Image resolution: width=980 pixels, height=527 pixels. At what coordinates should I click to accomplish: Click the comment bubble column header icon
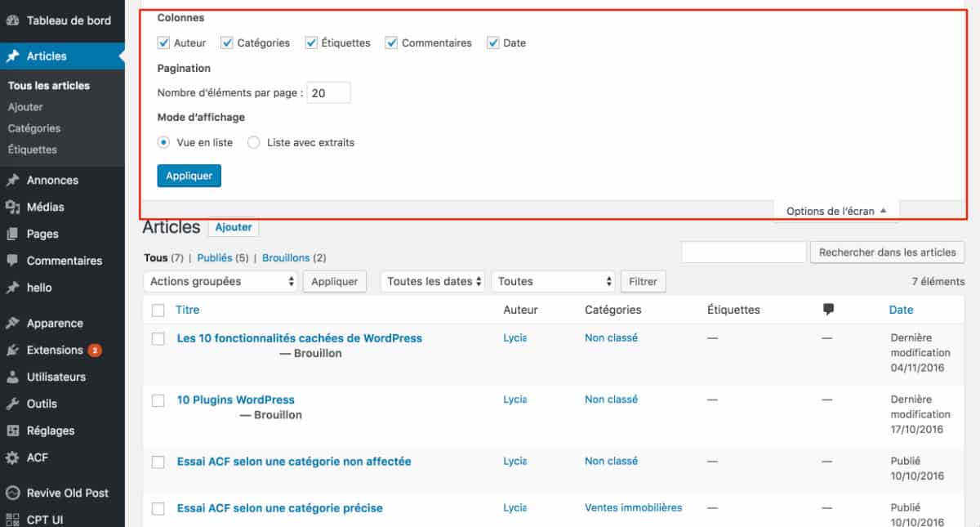(827, 310)
